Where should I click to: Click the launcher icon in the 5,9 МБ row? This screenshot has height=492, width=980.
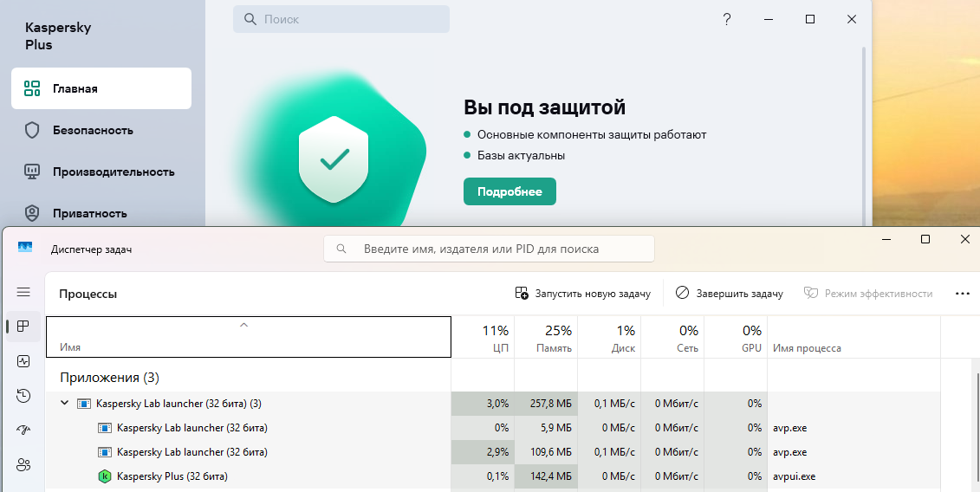tap(104, 428)
